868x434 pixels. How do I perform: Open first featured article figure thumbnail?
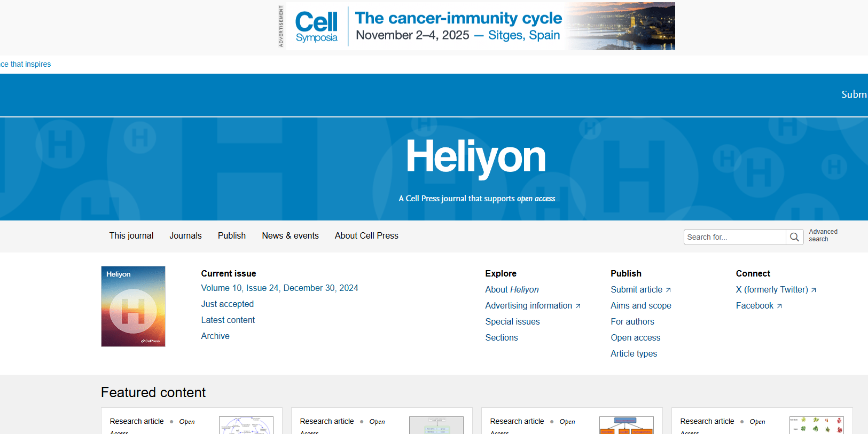pos(246,425)
